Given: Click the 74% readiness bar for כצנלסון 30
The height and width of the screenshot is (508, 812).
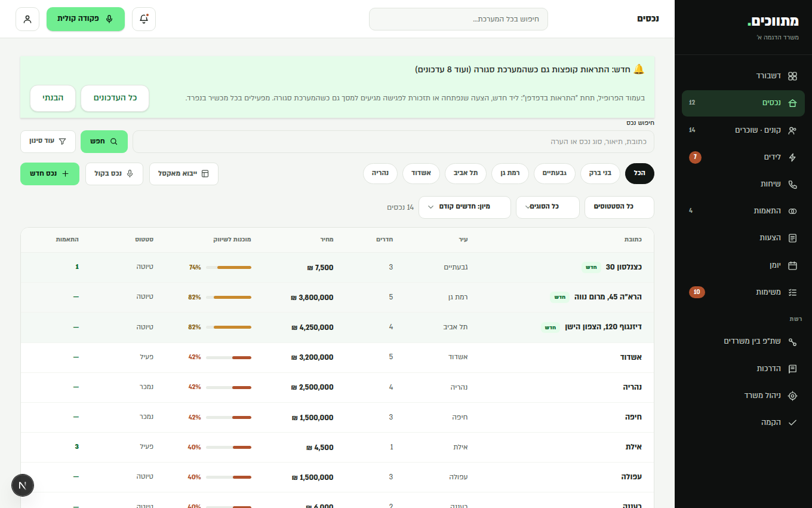Looking at the screenshot, I should (229, 268).
